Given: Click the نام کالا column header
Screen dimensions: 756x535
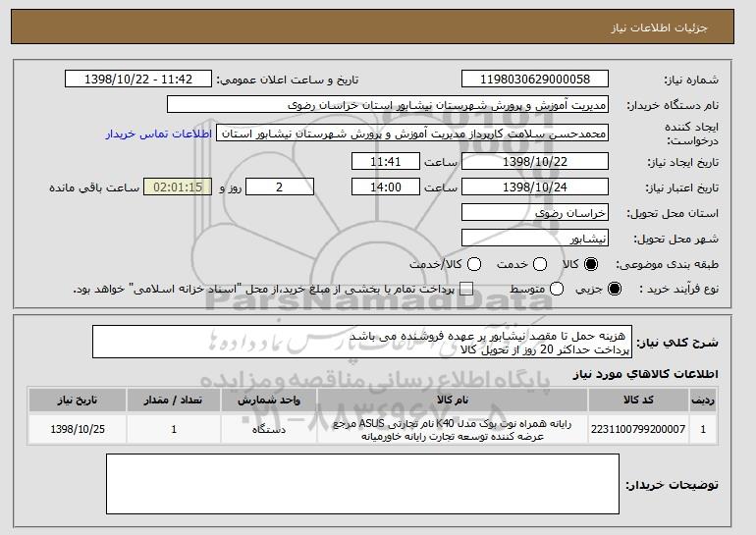Looking at the screenshot, I should coord(453,401).
